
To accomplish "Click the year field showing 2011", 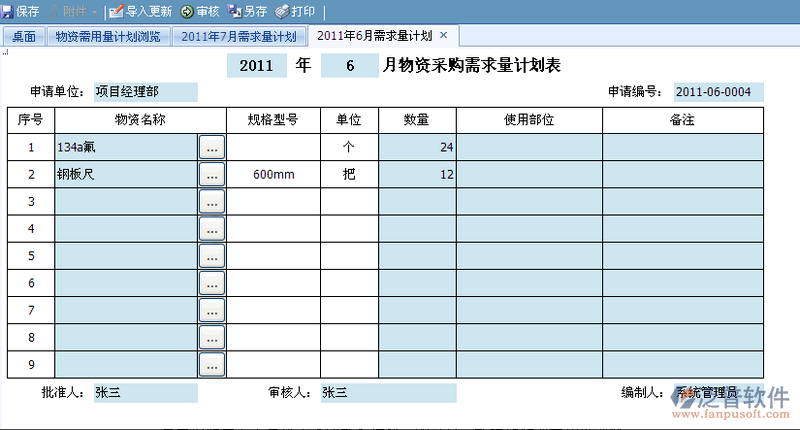I will [x=256, y=67].
